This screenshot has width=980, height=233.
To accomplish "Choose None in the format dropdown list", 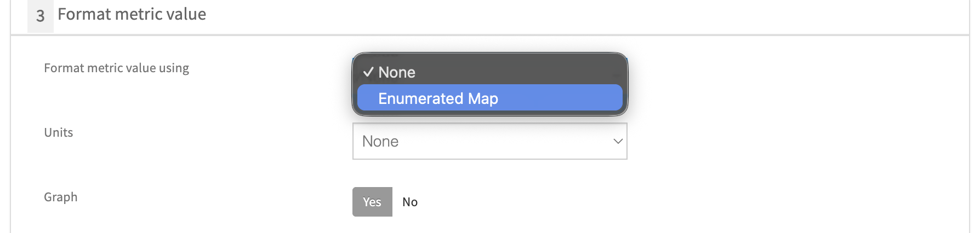I will (x=397, y=72).
